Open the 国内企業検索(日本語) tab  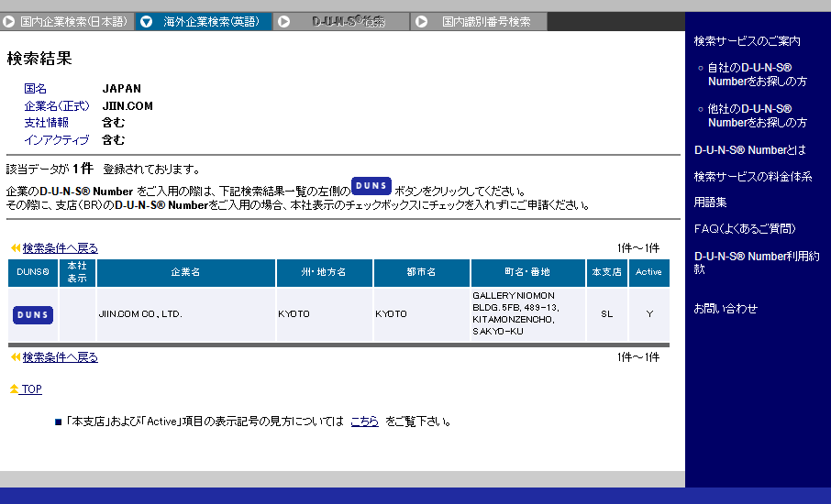67,22
